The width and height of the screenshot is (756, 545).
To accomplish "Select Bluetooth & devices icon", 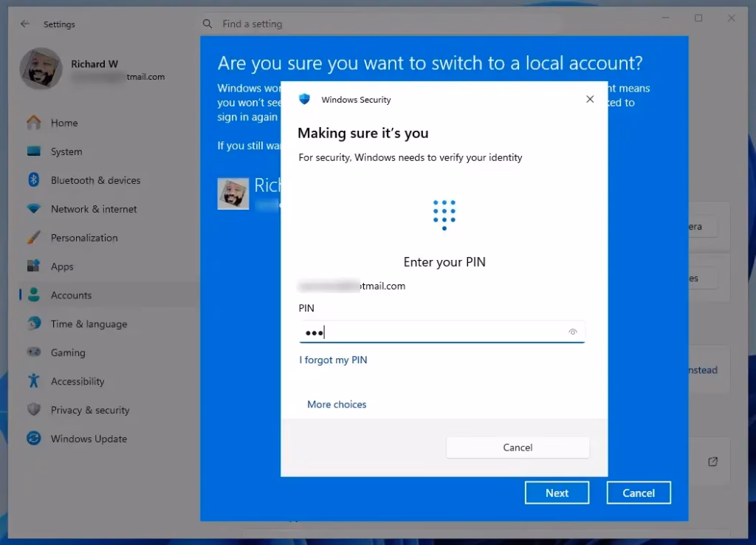I will pyautogui.click(x=33, y=180).
